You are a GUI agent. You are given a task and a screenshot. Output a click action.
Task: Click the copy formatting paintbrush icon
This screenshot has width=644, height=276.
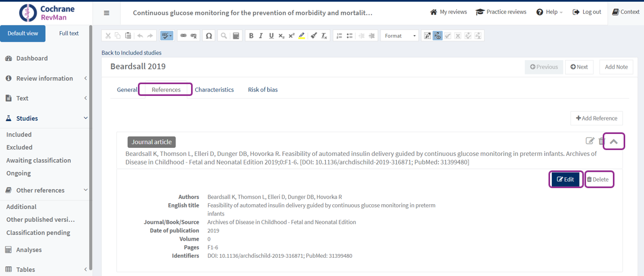coord(313,36)
